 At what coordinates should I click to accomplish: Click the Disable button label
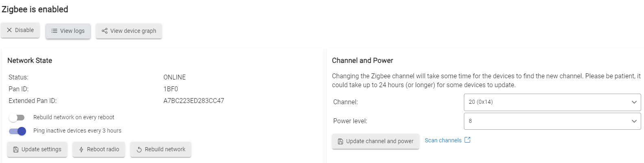(24, 30)
